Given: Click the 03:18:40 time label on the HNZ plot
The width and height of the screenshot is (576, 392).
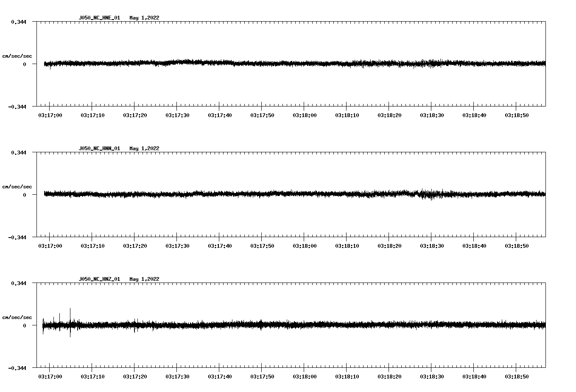Looking at the screenshot, I should coord(474,377).
